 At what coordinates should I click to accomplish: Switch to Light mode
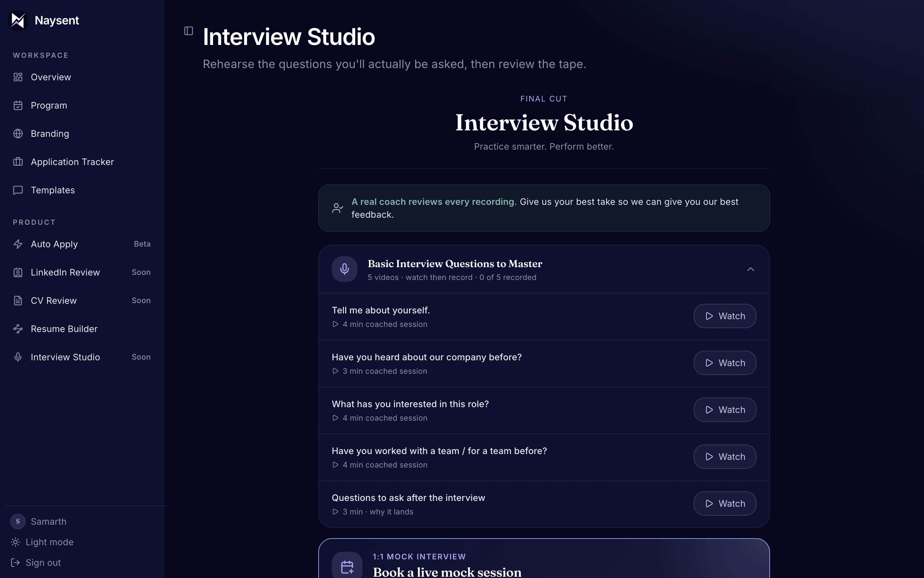coord(42,542)
